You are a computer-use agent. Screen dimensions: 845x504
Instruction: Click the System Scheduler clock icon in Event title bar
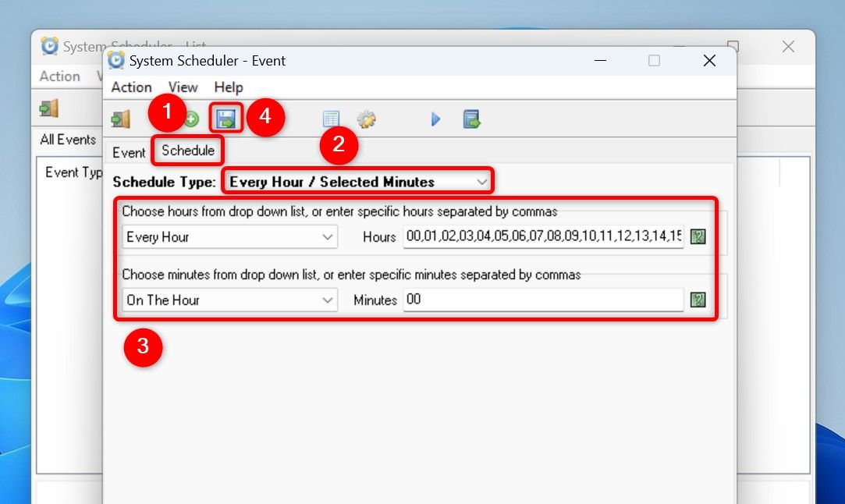click(115, 60)
